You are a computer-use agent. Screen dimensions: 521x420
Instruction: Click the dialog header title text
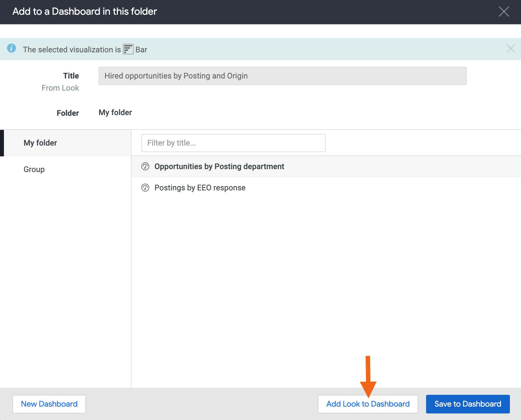(84, 11)
